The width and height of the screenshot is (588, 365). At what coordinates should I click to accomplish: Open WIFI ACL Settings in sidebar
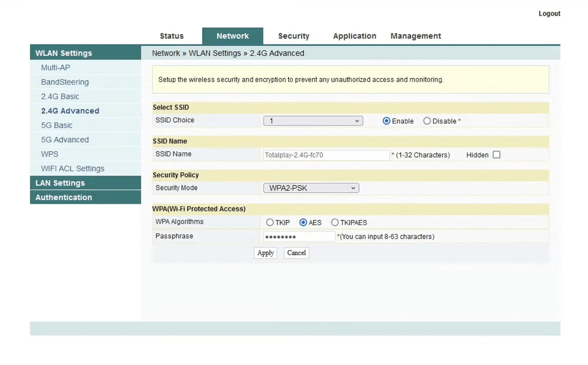click(x=73, y=169)
